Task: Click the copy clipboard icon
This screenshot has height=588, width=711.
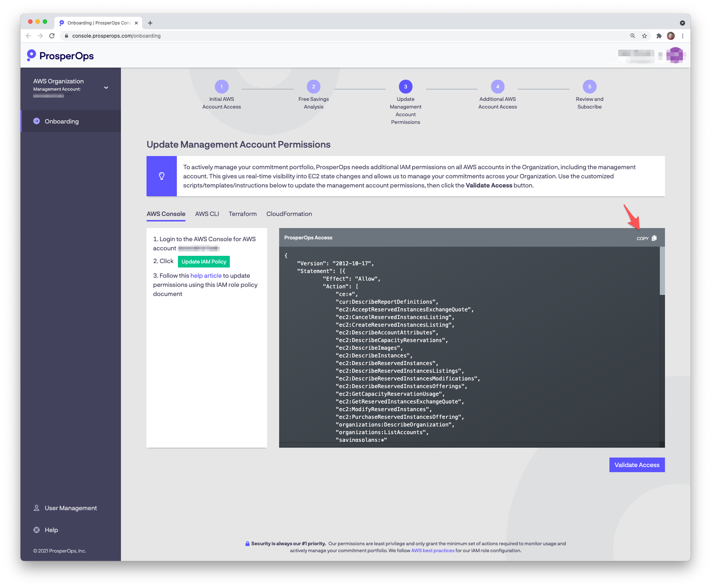Action: coord(654,238)
